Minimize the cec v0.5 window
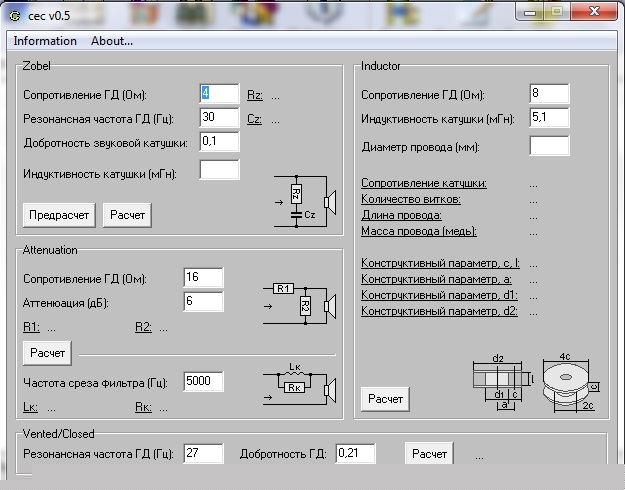The height and width of the screenshot is (490, 625). [x=529, y=12]
